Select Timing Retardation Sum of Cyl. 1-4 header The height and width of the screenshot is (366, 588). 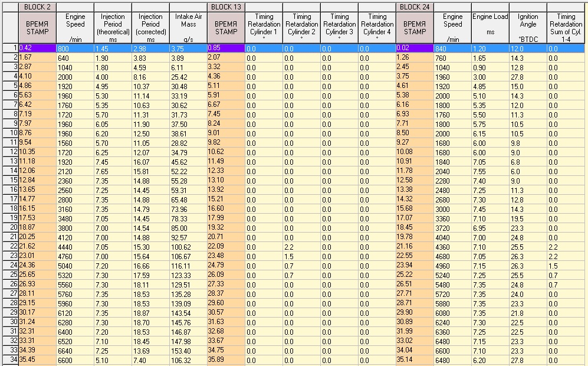pos(566,28)
